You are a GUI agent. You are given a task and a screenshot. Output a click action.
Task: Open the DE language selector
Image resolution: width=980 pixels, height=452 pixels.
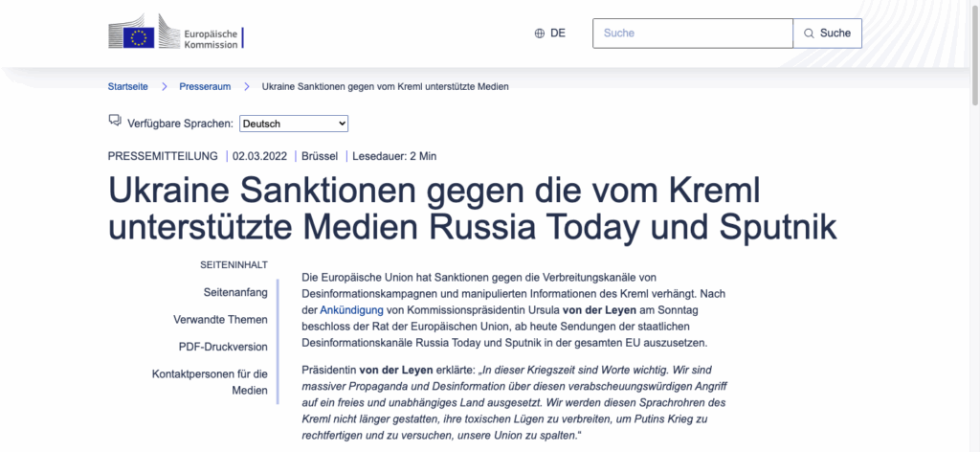(x=550, y=34)
